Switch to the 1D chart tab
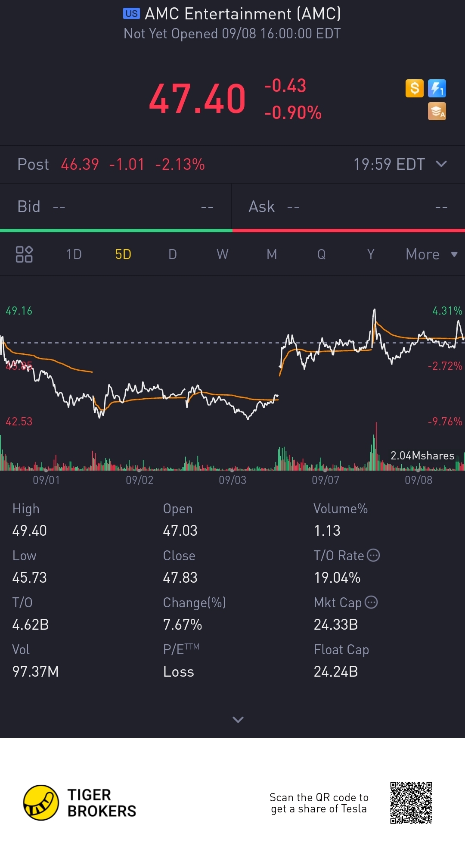Viewport: 465px width, 868px height. pyautogui.click(x=74, y=254)
